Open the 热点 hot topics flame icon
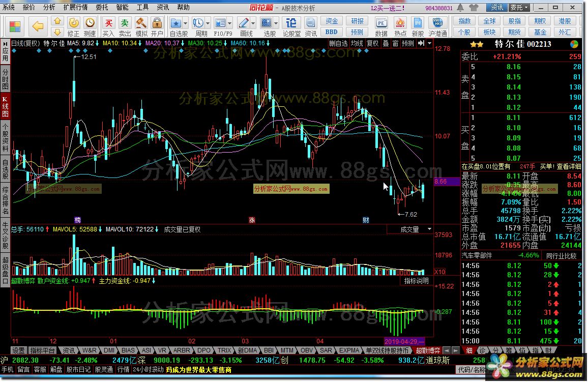 (400, 27)
